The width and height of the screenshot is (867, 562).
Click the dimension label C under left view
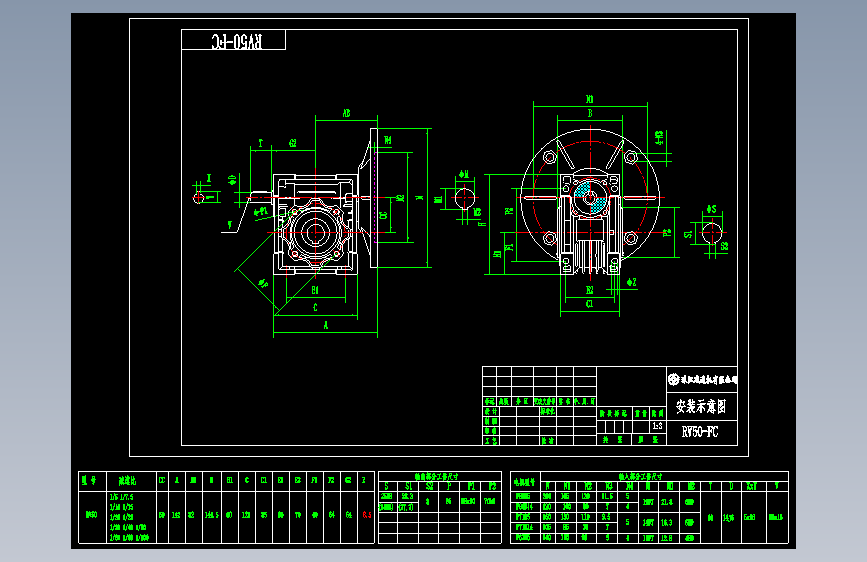pos(315,308)
